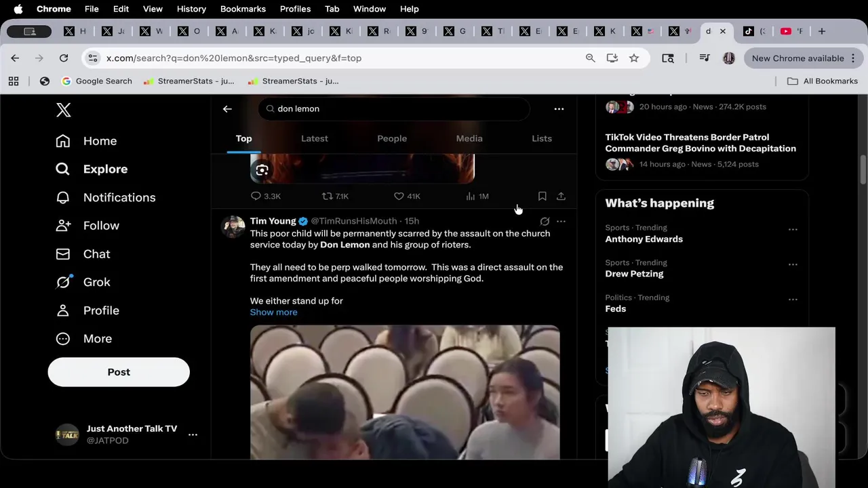
Task: Reload the page in Chrome
Action: pyautogui.click(x=64, y=58)
